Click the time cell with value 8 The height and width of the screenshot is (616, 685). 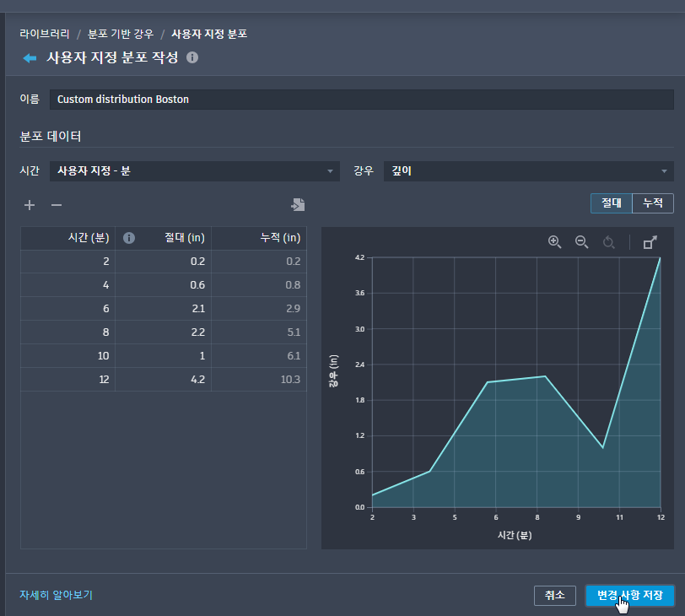(x=67, y=332)
